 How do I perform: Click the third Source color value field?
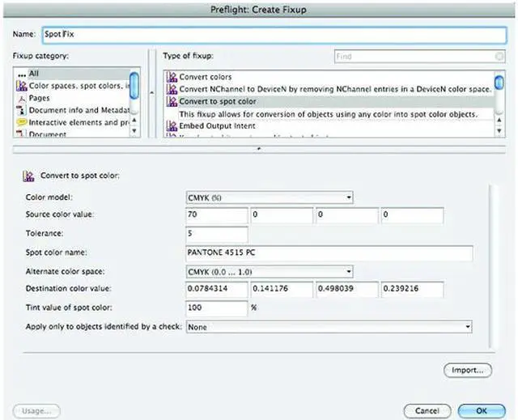(x=347, y=215)
